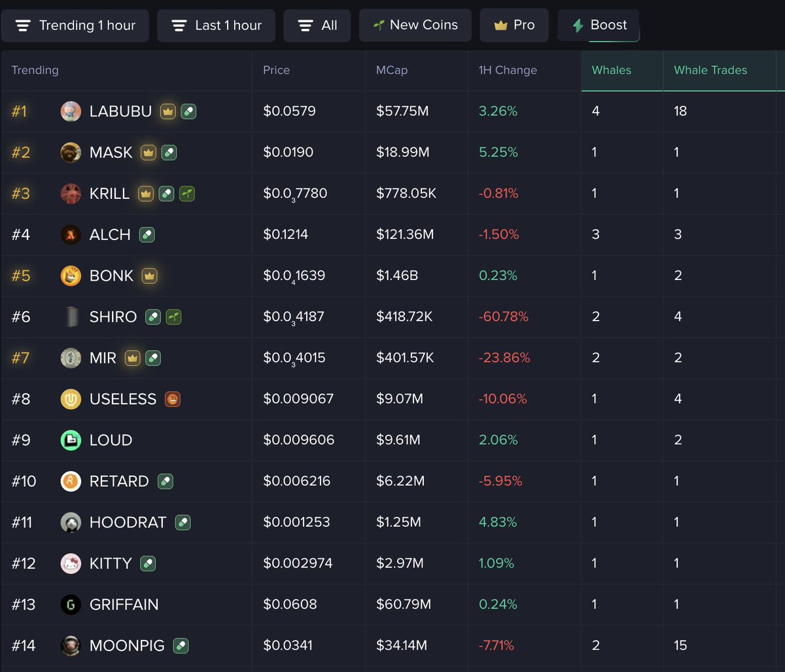This screenshot has width=785, height=672.
Task: Open the Trending 1 hour filter
Action: (x=75, y=26)
